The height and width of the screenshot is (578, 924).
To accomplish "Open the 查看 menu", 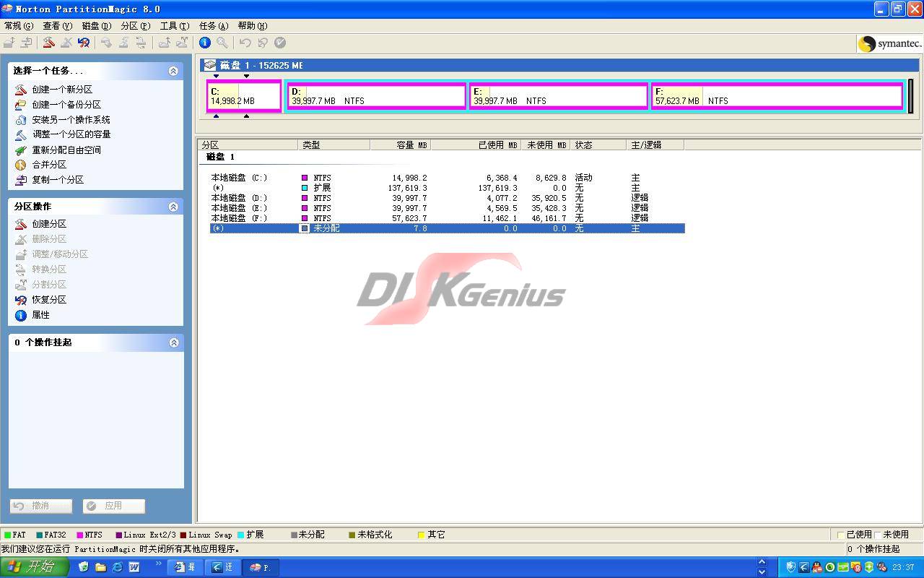I will coord(58,26).
